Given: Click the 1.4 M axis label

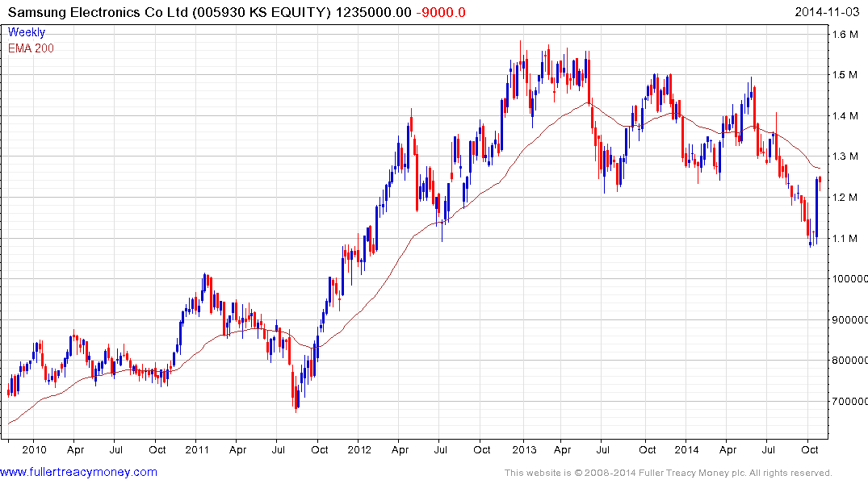Looking at the screenshot, I should pos(845,115).
